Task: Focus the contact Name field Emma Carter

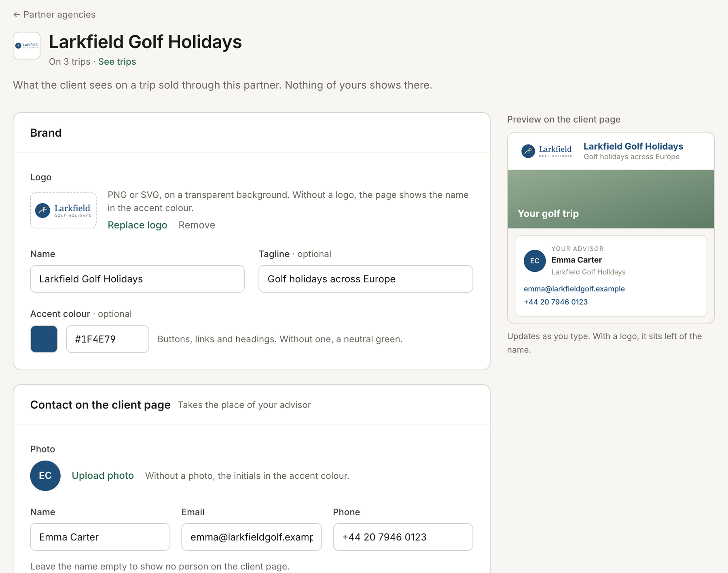Action: tap(100, 537)
